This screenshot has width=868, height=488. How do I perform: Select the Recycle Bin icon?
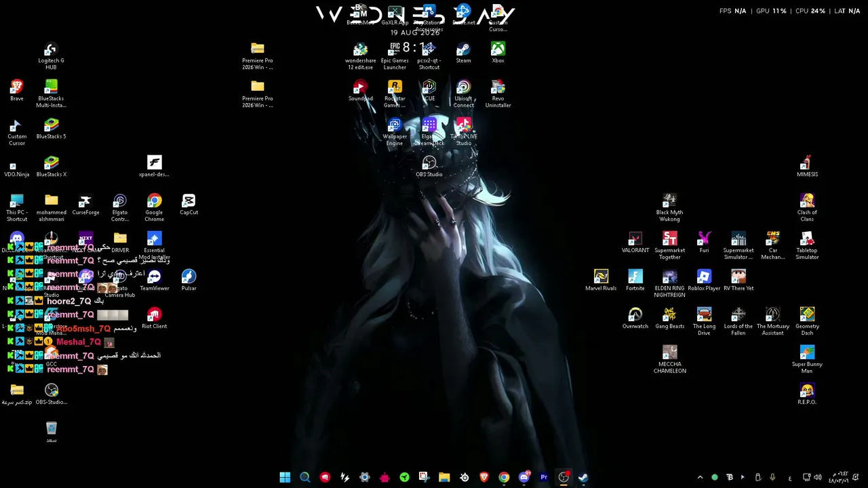[x=51, y=432]
